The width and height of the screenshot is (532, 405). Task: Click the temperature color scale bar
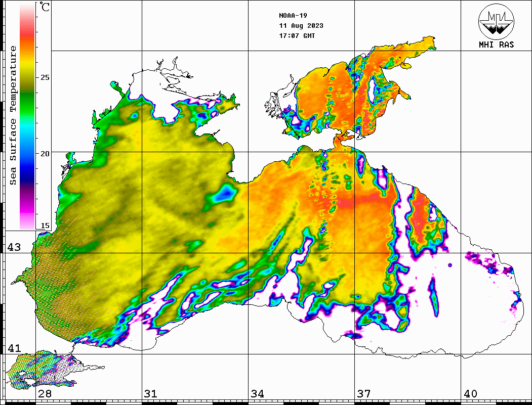click(x=27, y=116)
